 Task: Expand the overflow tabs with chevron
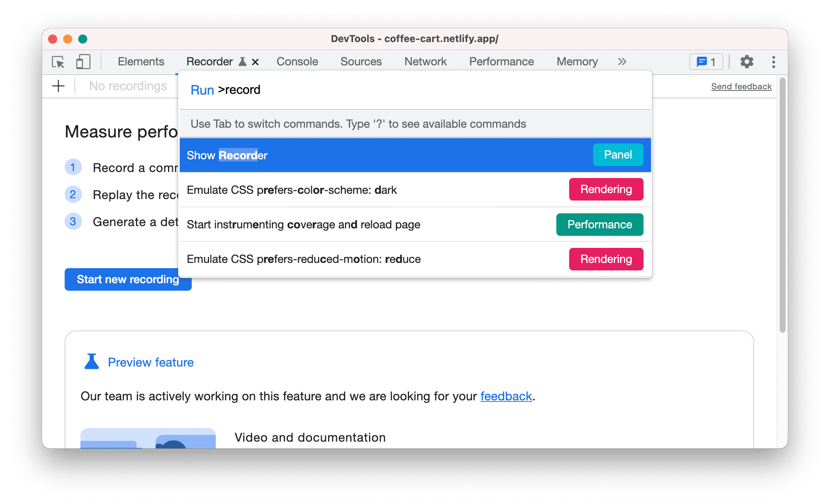click(x=622, y=61)
